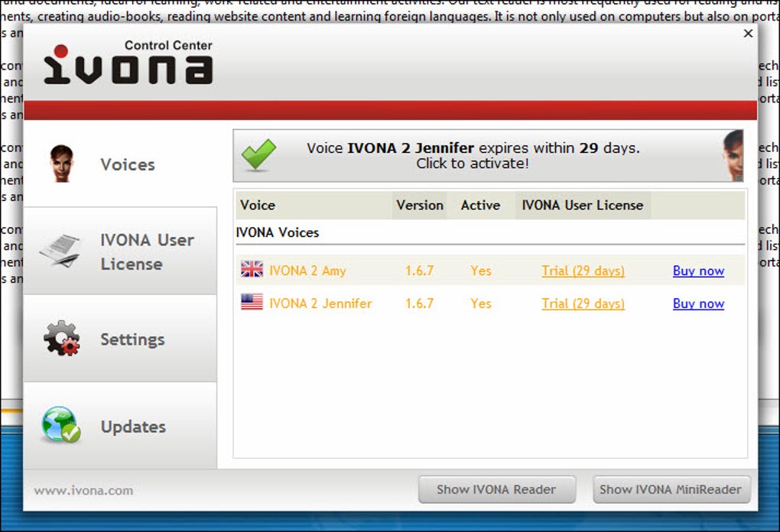The width and height of the screenshot is (780, 532).
Task: Click the UK flag next to IVONA 2 Amy
Action: (x=252, y=270)
